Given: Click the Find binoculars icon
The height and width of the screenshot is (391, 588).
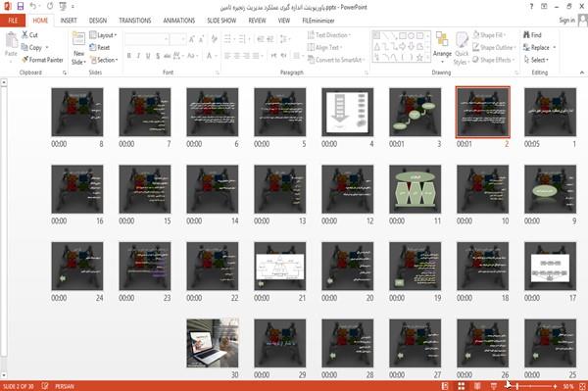Looking at the screenshot, I should 526,35.
